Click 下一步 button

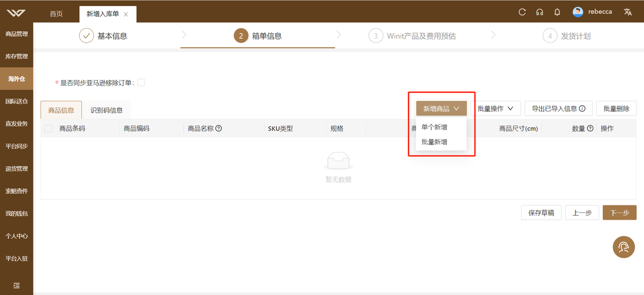619,212
